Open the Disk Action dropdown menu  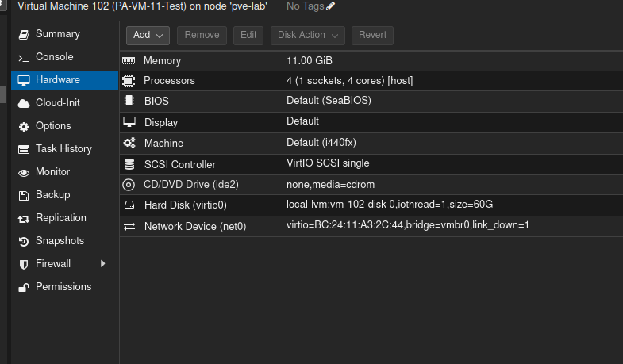pyautogui.click(x=307, y=36)
